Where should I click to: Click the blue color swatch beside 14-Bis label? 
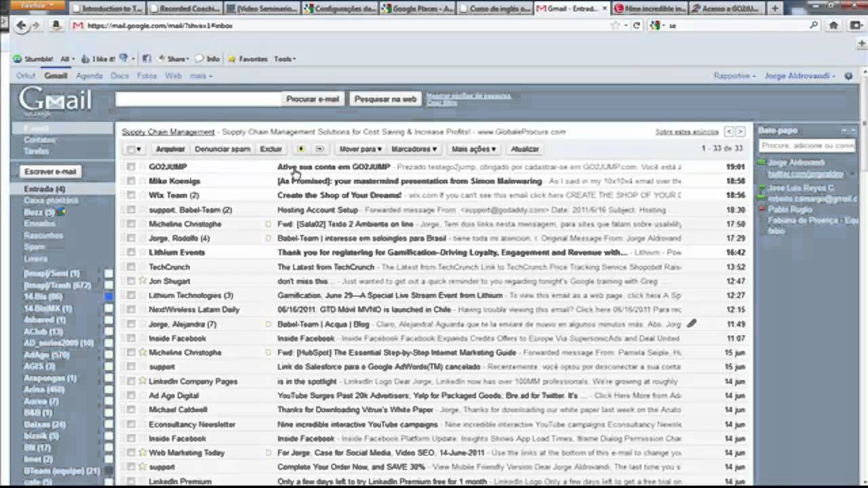coord(108,297)
